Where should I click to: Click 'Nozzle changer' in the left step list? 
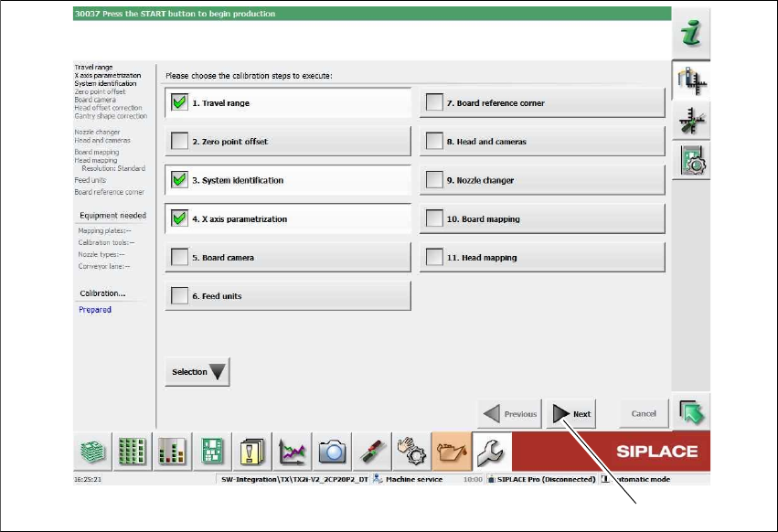tap(97, 132)
